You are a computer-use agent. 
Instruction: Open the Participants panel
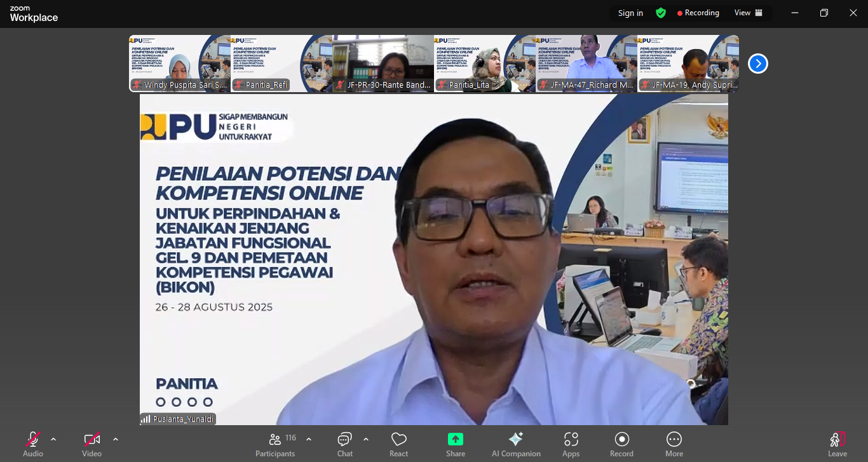[275, 444]
